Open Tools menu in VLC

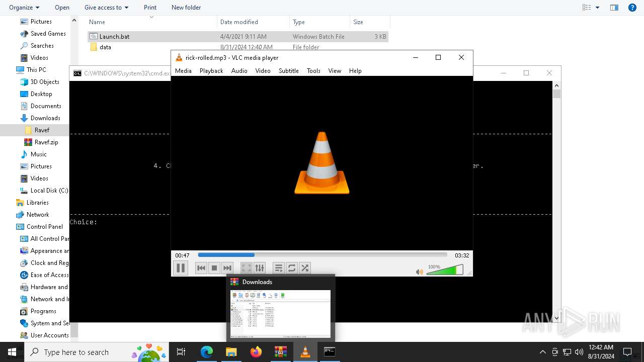313,71
